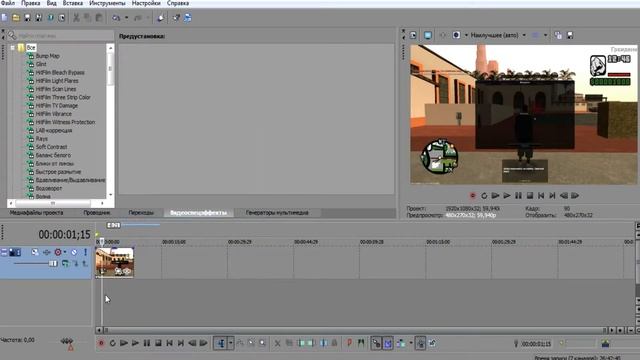Screen dimensions: 640x360
Task: Redo the action with the toolbar icon
Action: (138, 18)
